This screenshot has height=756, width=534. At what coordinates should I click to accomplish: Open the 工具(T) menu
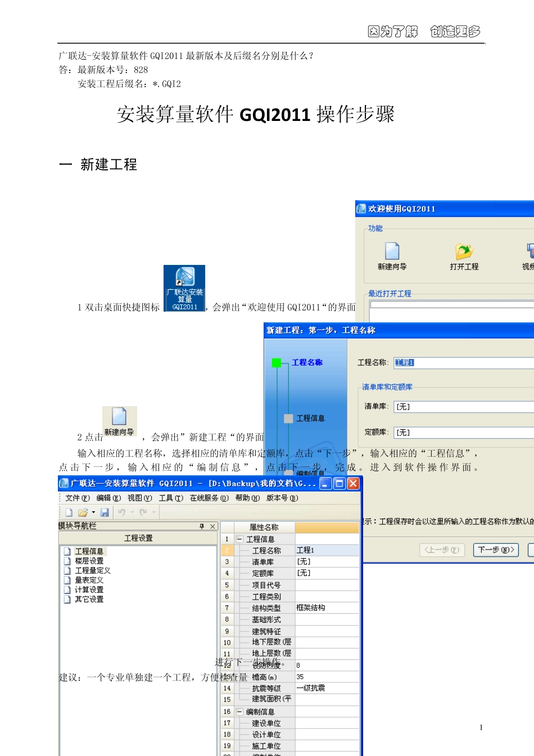pyautogui.click(x=171, y=498)
